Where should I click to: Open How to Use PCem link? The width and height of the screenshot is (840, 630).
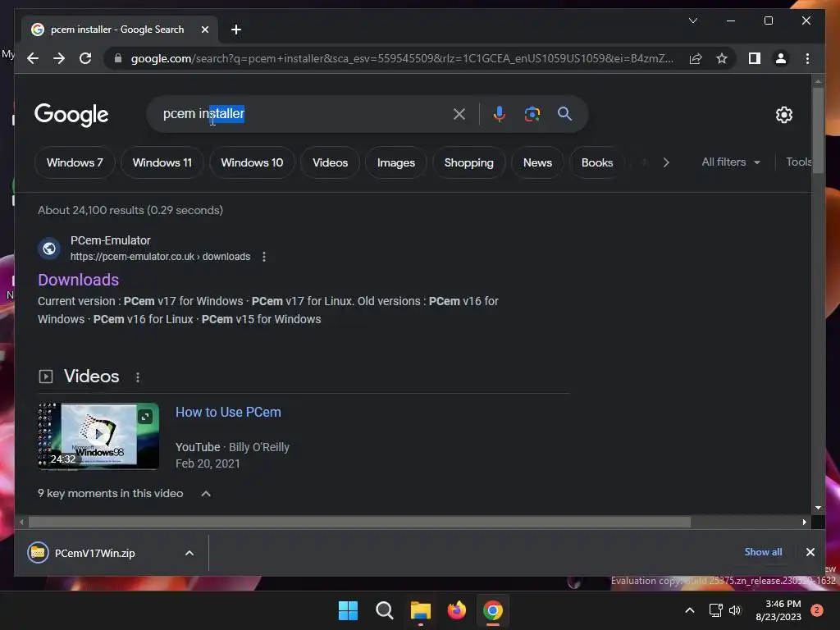[x=228, y=412]
